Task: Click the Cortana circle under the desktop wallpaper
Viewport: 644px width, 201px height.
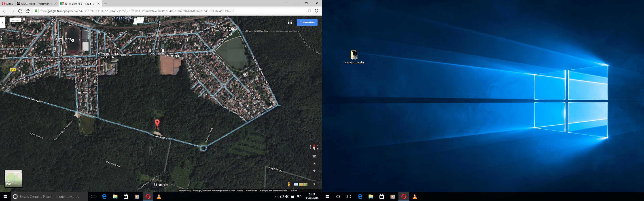Action: click(x=338, y=197)
